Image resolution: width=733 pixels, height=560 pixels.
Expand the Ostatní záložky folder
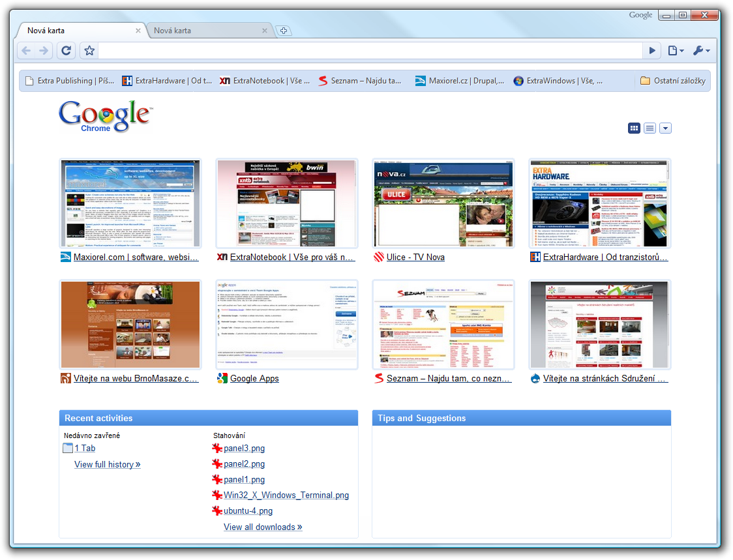tap(673, 81)
